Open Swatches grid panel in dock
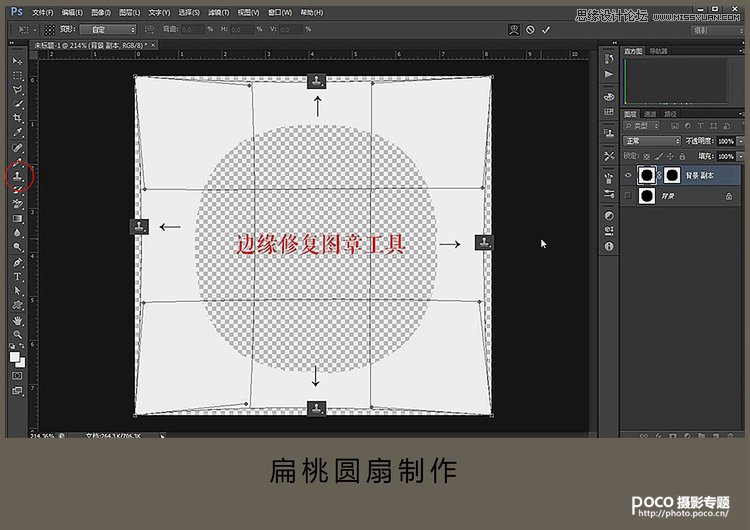This screenshot has width=750, height=530. (x=609, y=111)
